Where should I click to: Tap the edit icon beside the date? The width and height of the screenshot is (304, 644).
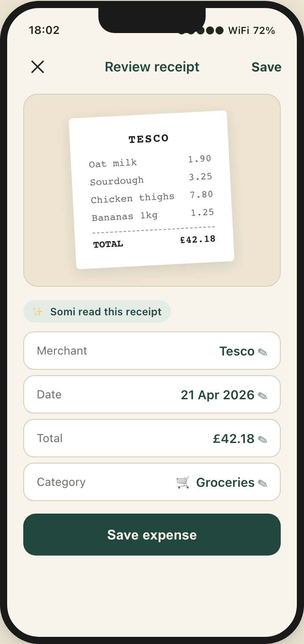click(x=264, y=395)
